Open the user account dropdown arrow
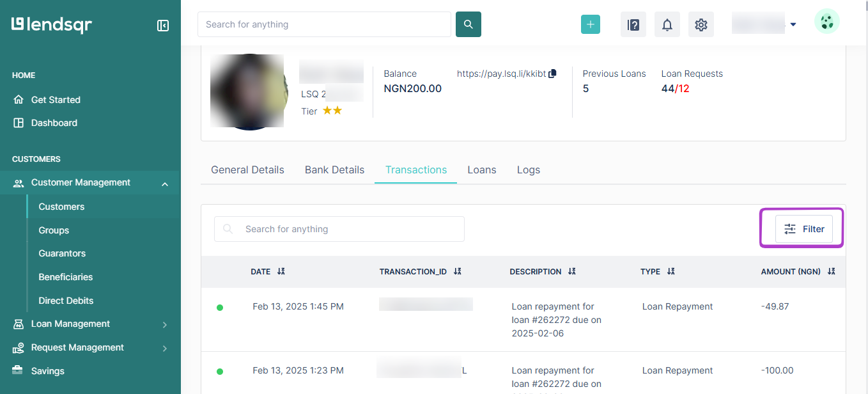The image size is (868, 394). (793, 25)
